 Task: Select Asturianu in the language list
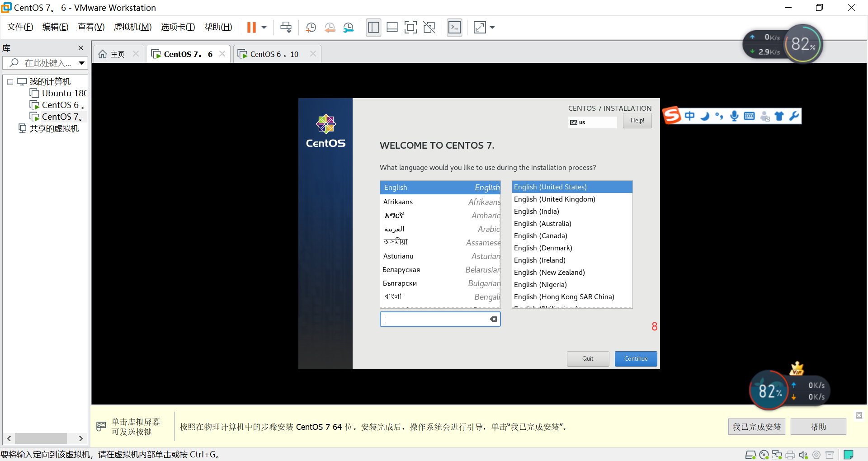[x=440, y=256]
